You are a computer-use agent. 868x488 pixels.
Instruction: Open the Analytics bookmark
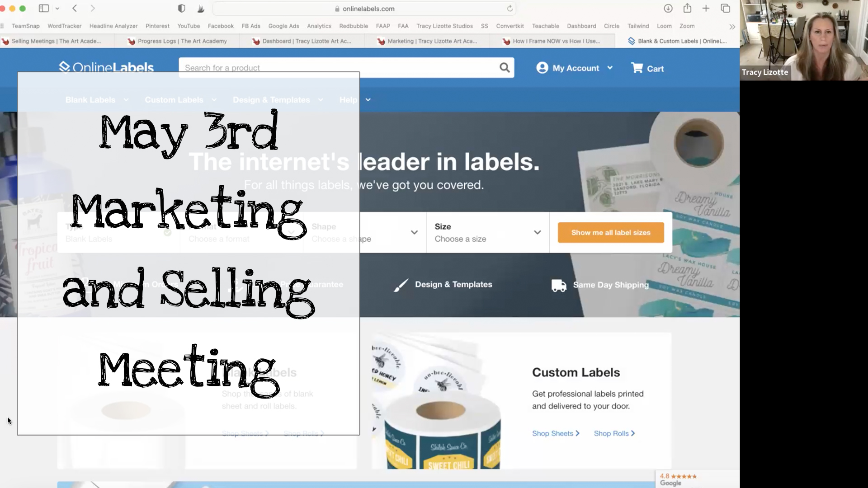coord(319,26)
